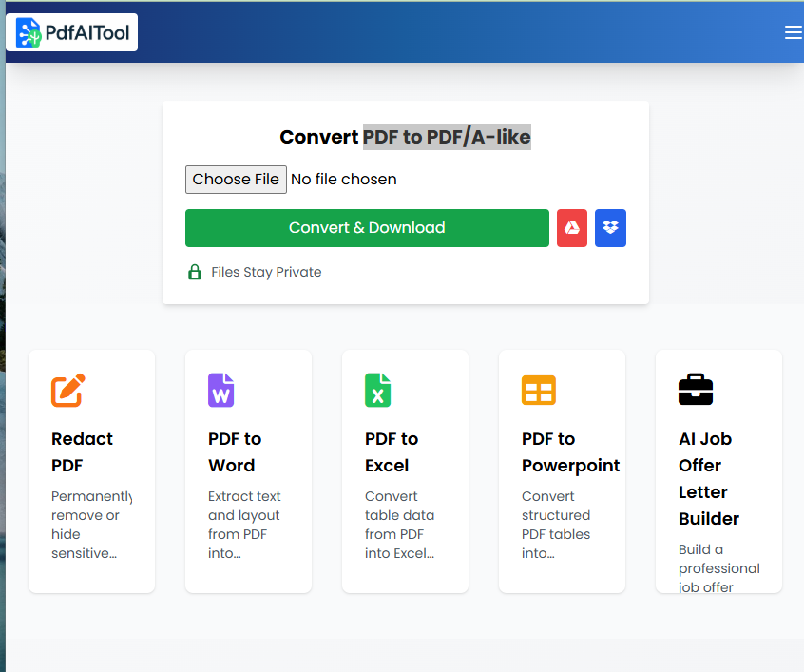Click the highlighted PDF to PDF/A-like heading
Image resolution: width=804 pixels, height=672 pixels.
click(x=447, y=137)
